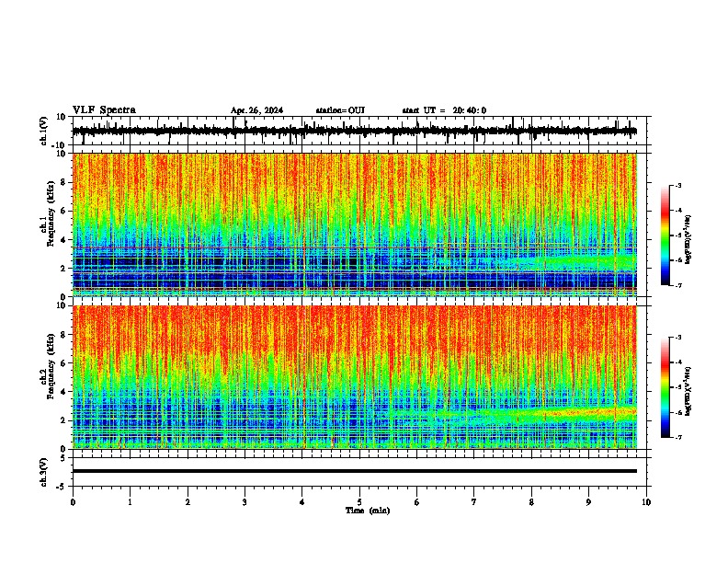Screen dimensions: 728x563
Task: Click inside the ch.2 spectrogram panel
Action: coord(355,377)
